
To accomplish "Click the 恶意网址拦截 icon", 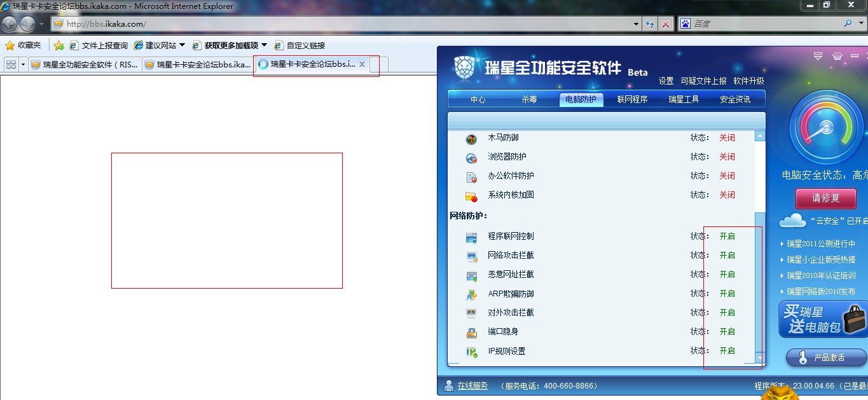I will [471, 276].
